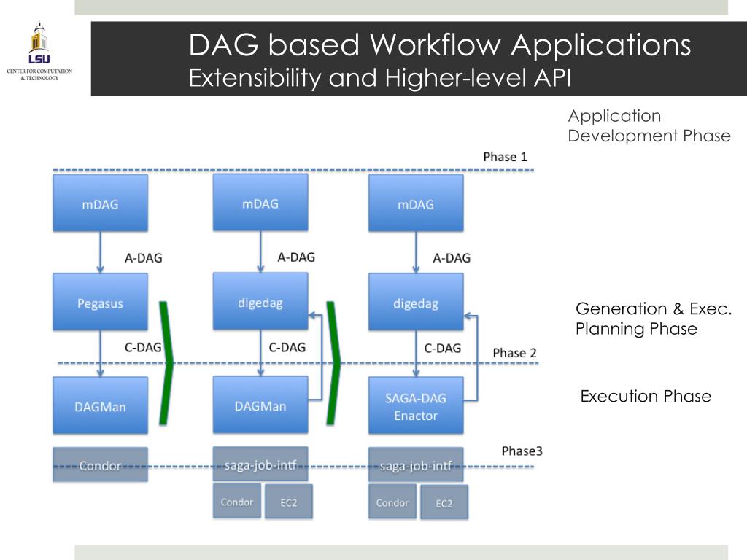Select the SAGA-DAG Enactor box
Image resolution: width=747 pixels, height=560 pixels.
tap(415, 405)
